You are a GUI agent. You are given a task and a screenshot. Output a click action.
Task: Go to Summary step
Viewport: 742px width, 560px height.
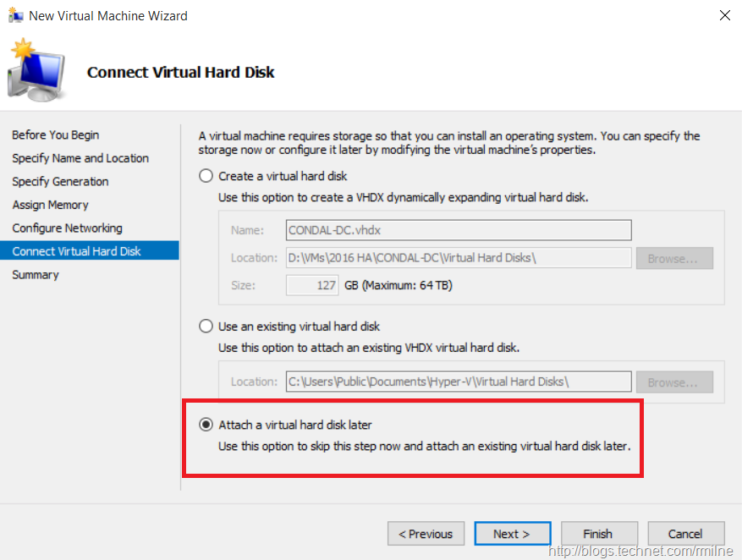click(x=36, y=275)
